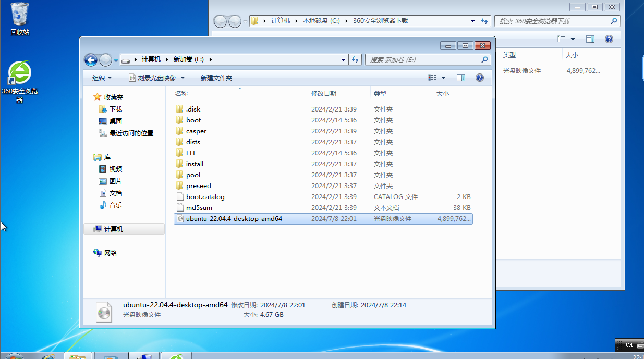Open help via the question mark icon
The image size is (644, 359).
point(479,77)
